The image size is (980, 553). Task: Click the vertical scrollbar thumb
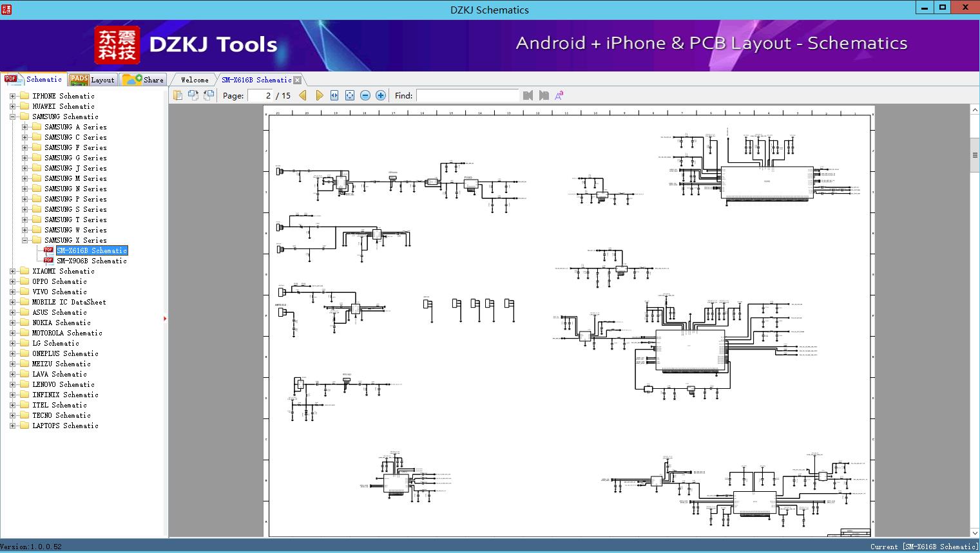point(974,155)
